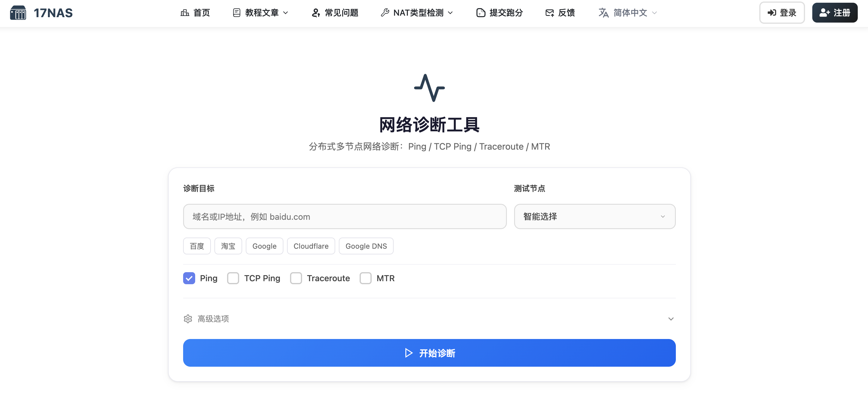This screenshot has width=868, height=395.
Task: Click the NAT detection wrench icon
Action: point(385,13)
